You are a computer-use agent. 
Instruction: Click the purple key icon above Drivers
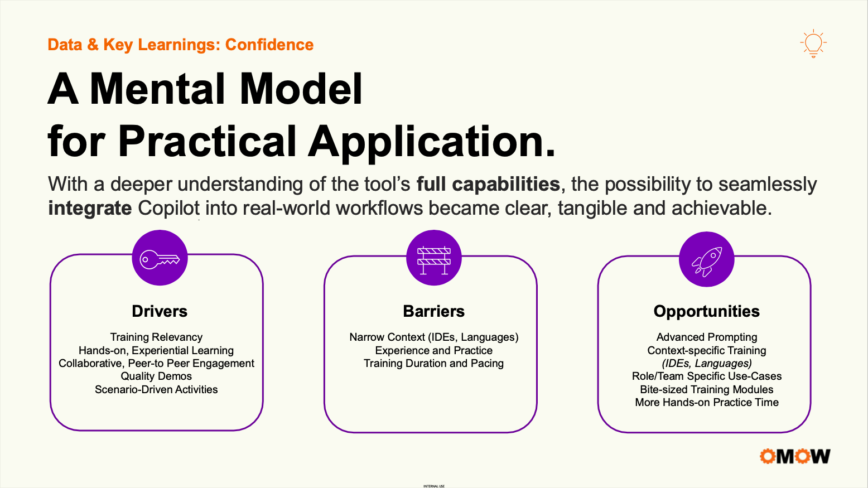[x=160, y=258]
